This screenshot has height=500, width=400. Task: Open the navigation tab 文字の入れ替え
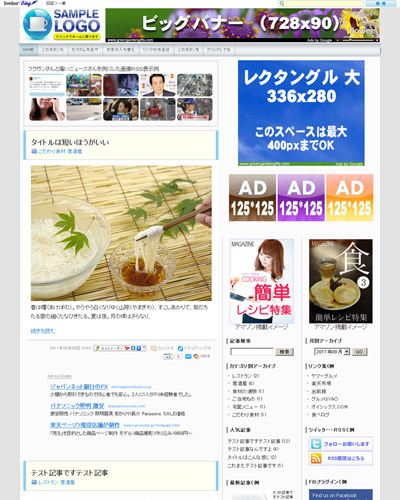tap(120, 50)
